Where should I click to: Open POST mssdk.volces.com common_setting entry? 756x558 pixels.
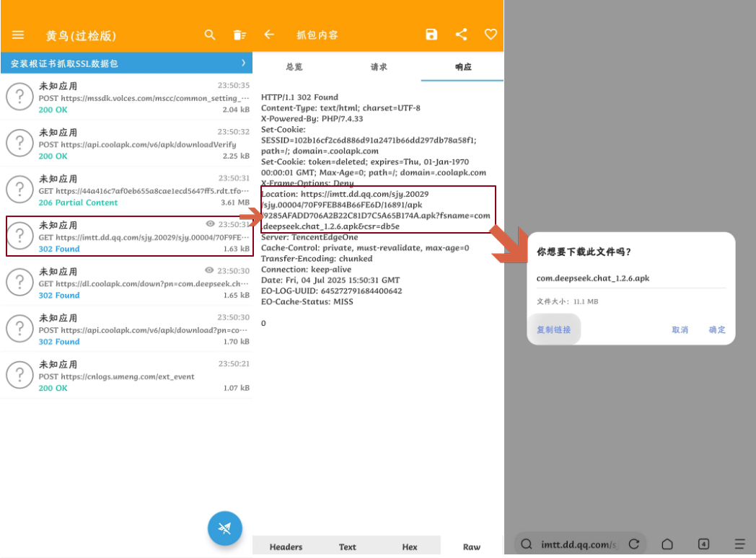[127, 97]
